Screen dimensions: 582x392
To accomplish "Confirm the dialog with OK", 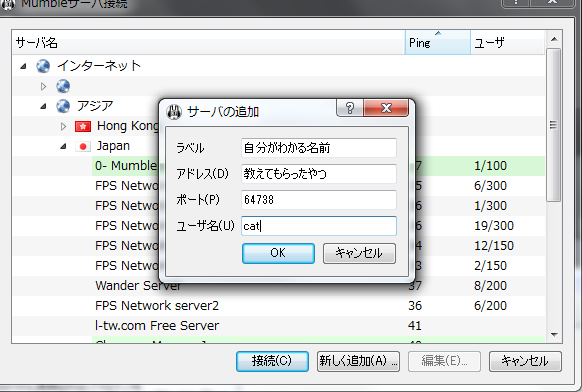I will (278, 253).
